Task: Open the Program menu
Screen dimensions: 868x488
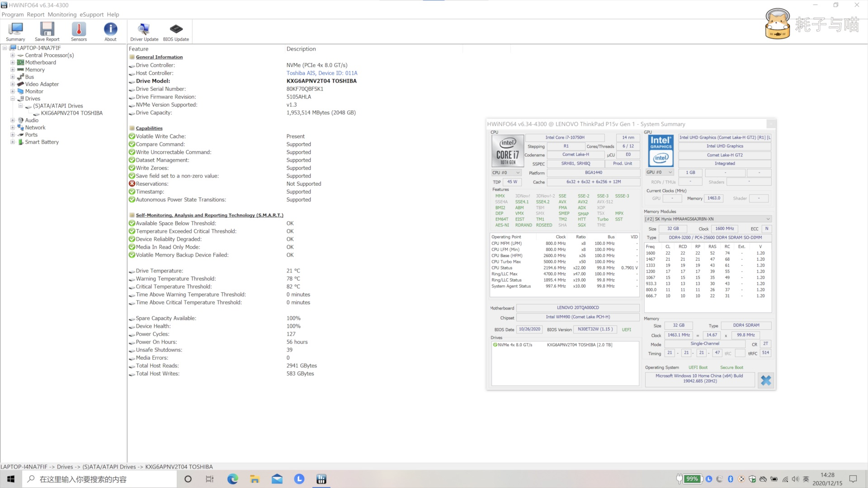Action: 13,14
